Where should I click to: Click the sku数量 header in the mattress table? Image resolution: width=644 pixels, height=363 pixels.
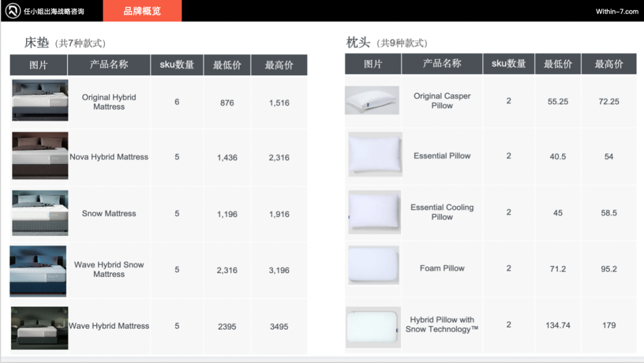(177, 65)
